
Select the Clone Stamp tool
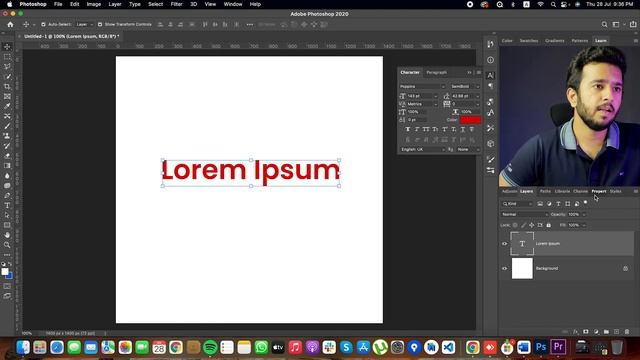[x=7, y=136]
